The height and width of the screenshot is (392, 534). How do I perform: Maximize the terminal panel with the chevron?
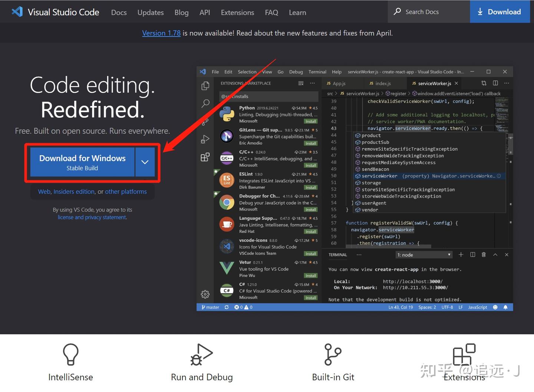(495, 255)
